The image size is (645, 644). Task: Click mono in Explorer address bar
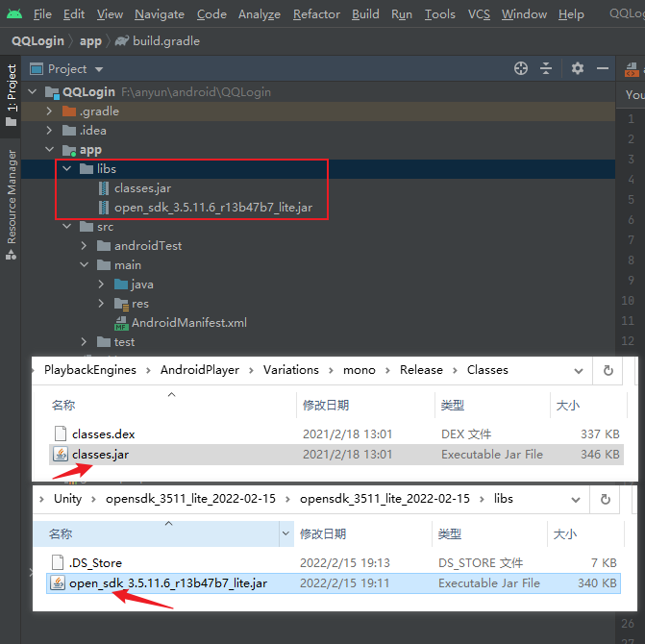coord(360,370)
